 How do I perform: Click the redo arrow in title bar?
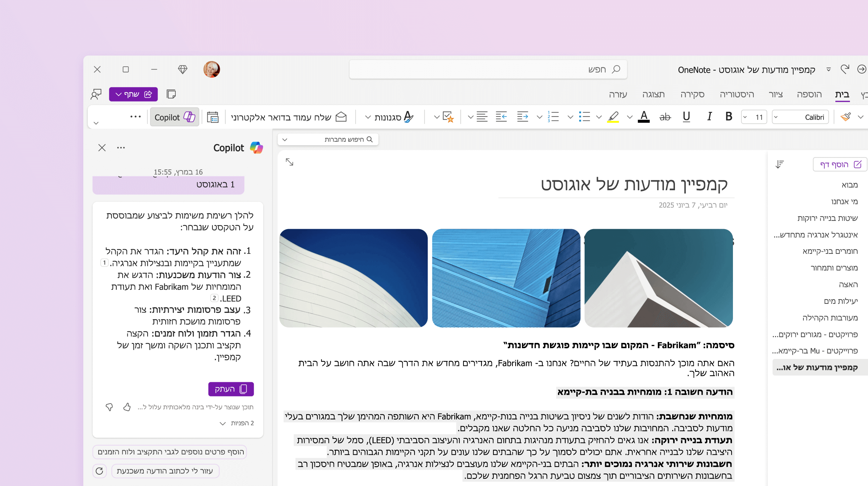[x=845, y=69]
